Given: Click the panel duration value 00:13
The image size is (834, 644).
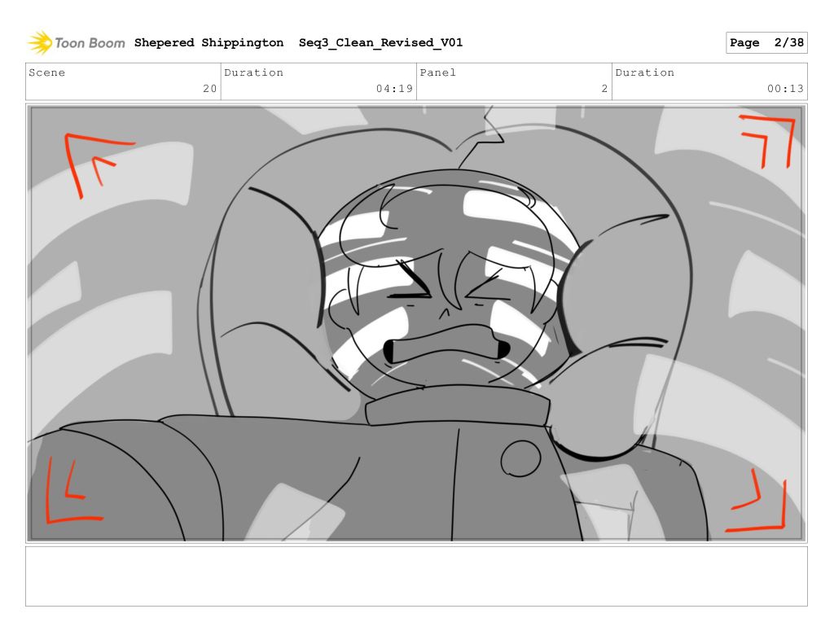Looking at the screenshot, I should tap(785, 89).
